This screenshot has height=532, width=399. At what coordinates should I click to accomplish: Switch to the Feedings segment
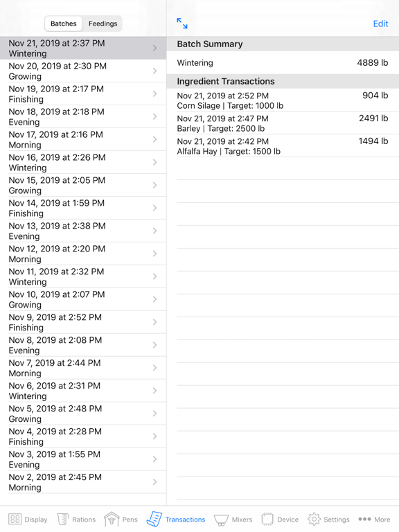tap(103, 24)
